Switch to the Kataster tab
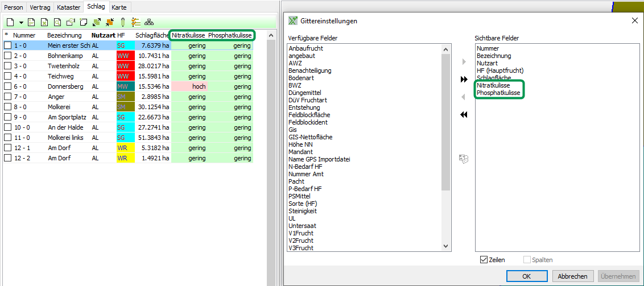 (68, 7)
